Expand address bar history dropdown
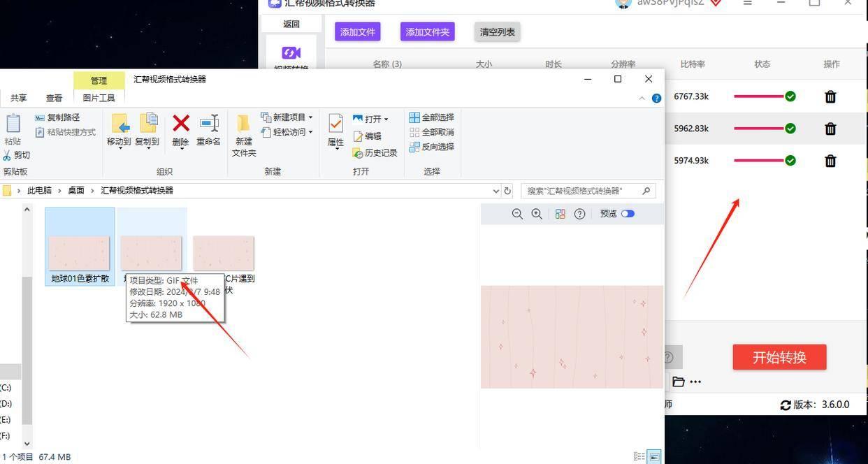 [x=496, y=190]
